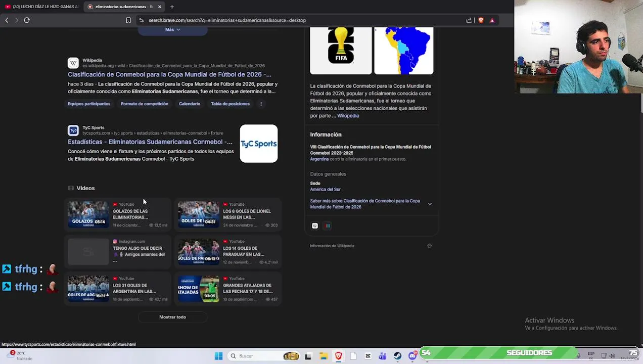Click the Información heading in the infobox
Viewport: 643px width, 364px height.
coord(326,135)
